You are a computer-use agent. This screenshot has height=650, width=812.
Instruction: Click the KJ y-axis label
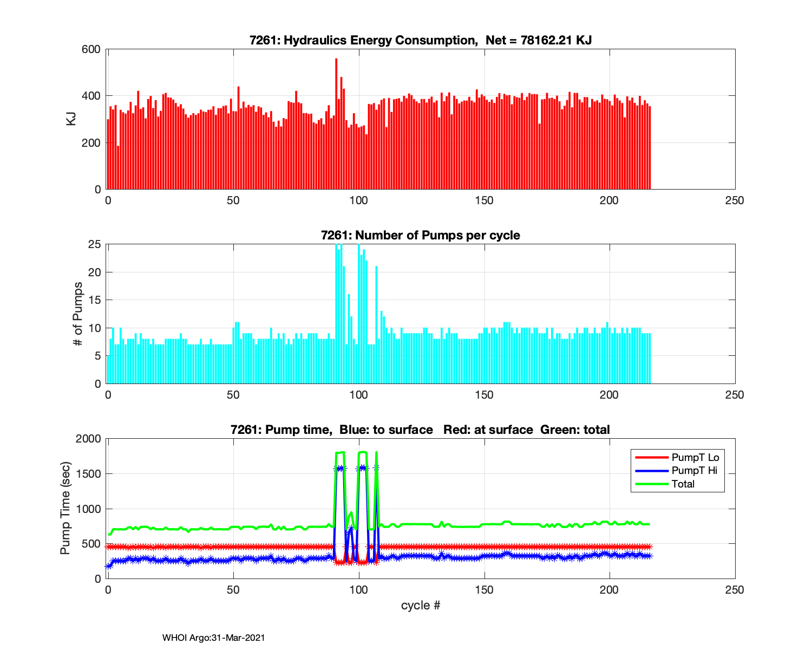coord(71,119)
